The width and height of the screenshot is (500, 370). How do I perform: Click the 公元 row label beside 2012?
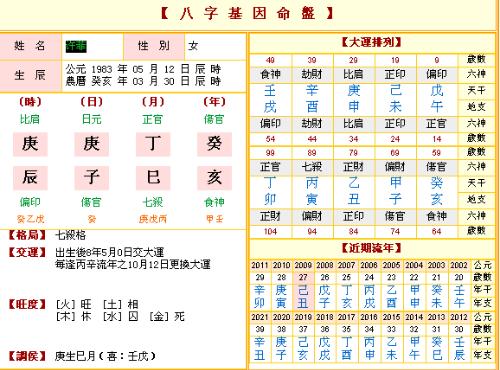pyautogui.click(x=482, y=317)
